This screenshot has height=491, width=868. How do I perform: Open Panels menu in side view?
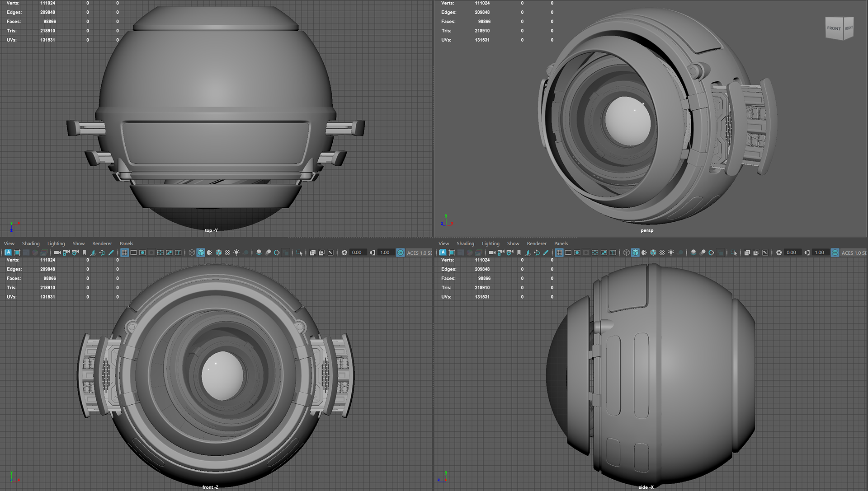pyautogui.click(x=561, y=243)
